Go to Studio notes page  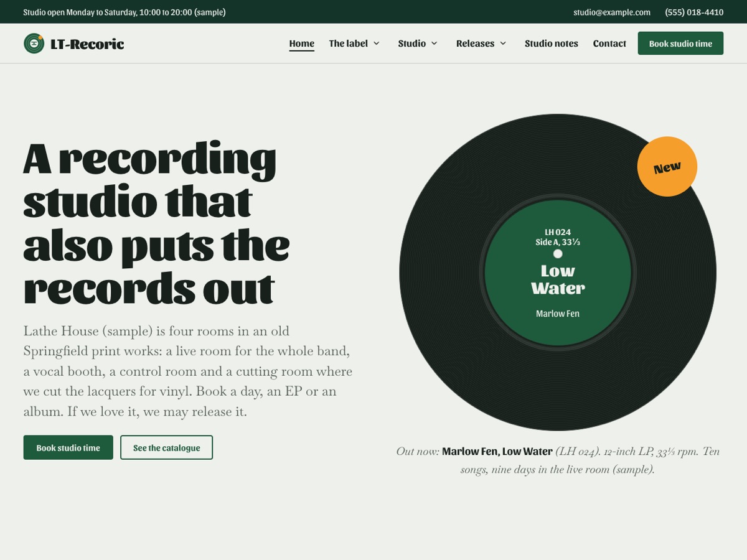pos(552,44)
